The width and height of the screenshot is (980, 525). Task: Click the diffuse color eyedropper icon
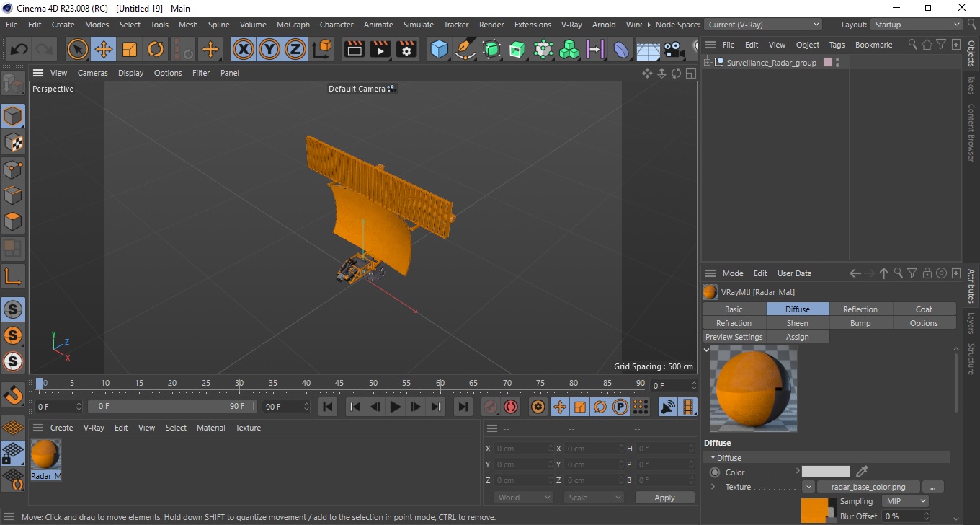coord(862,472)
